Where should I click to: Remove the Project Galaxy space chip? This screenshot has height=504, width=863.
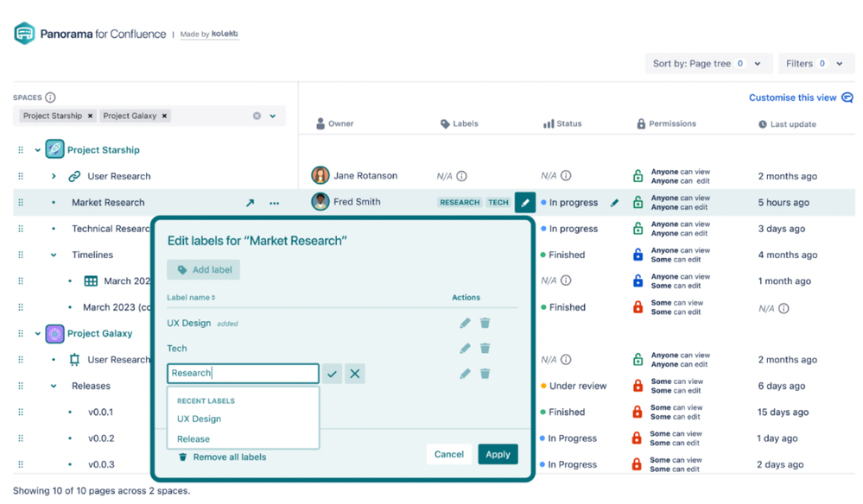tap(164, 116)
